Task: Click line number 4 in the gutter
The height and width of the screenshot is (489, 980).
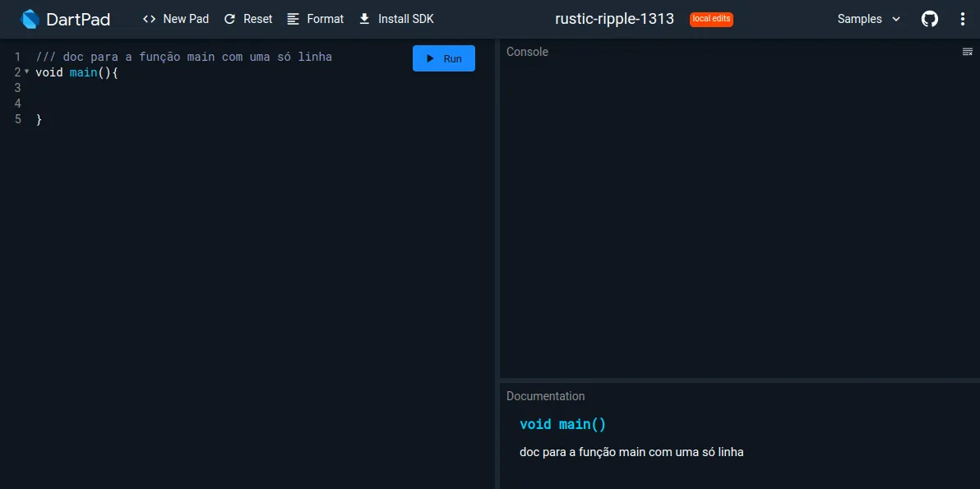Action: 17,104
